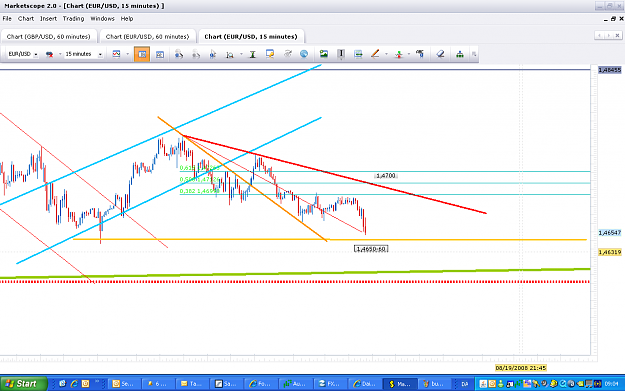Click the tab scroll right arrow
The image size is (625, 391).
point(608,35)
